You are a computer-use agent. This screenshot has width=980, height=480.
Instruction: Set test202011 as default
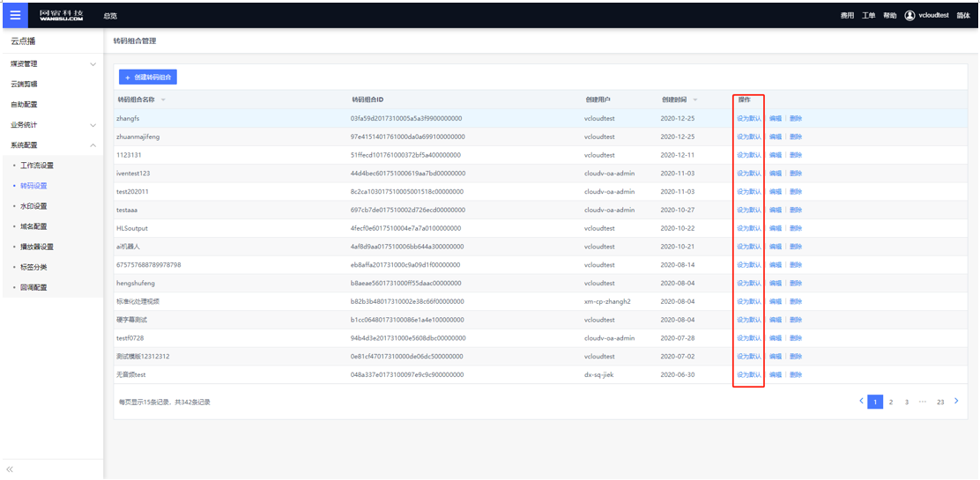pos(749,191)
